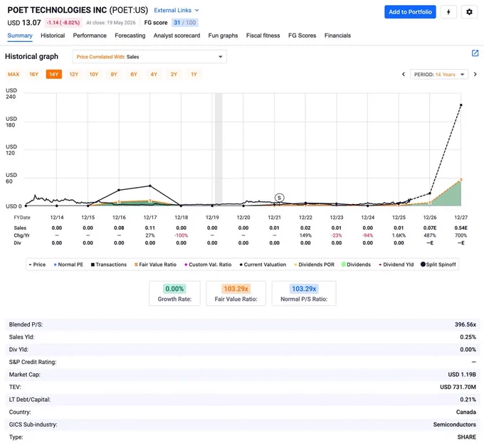
Task: Click the 12/17 valuation peak point on chart
Action: tap(150, 186)
